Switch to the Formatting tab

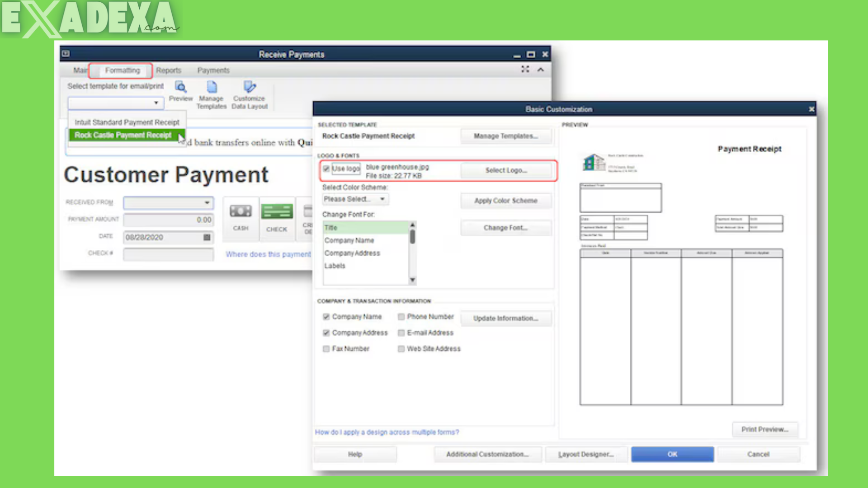click(x=123, y=70)
